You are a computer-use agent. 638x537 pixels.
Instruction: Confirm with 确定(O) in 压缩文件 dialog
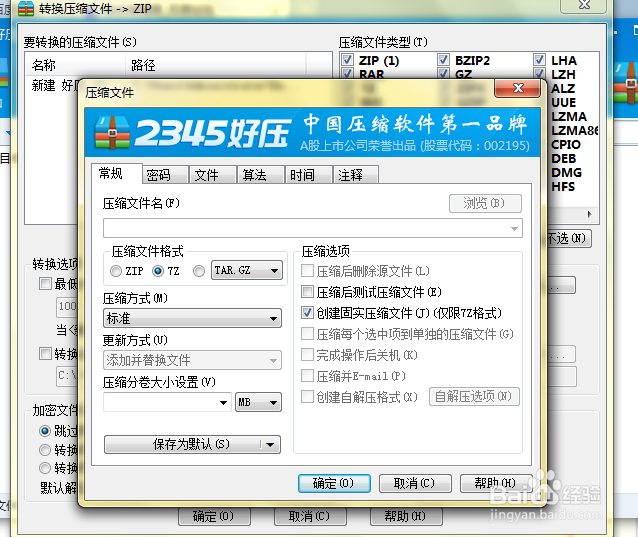point(334,483)
